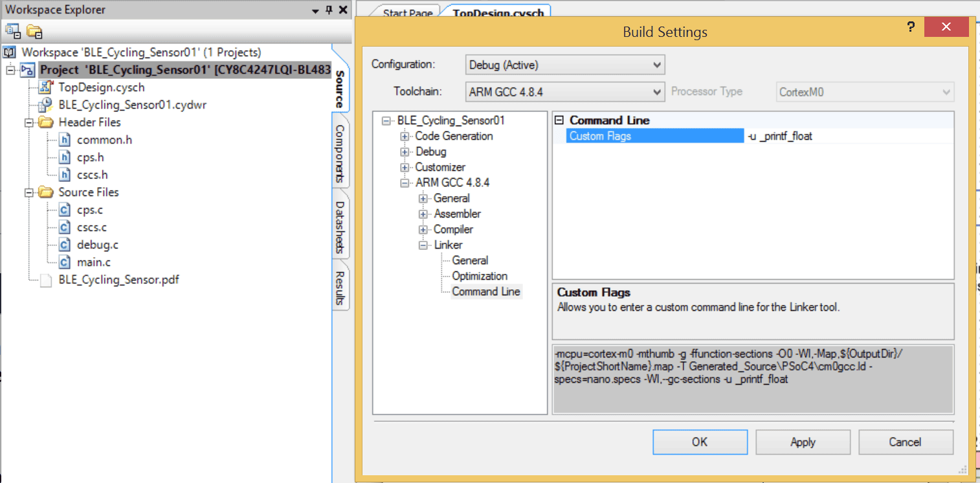Screen dimensions: 980x483
Task: Expand the Code Generation settings node
Action: tap(404, 136)
